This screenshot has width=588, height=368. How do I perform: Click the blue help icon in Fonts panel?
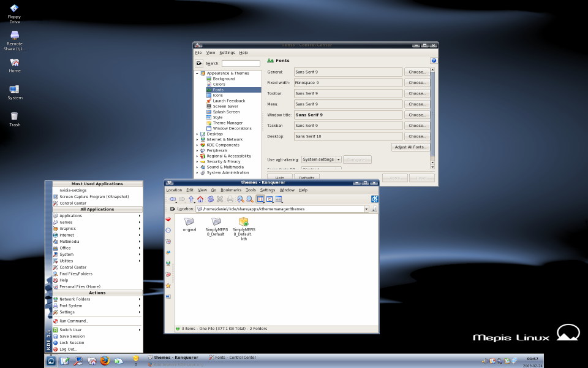(x=434, y=61)
